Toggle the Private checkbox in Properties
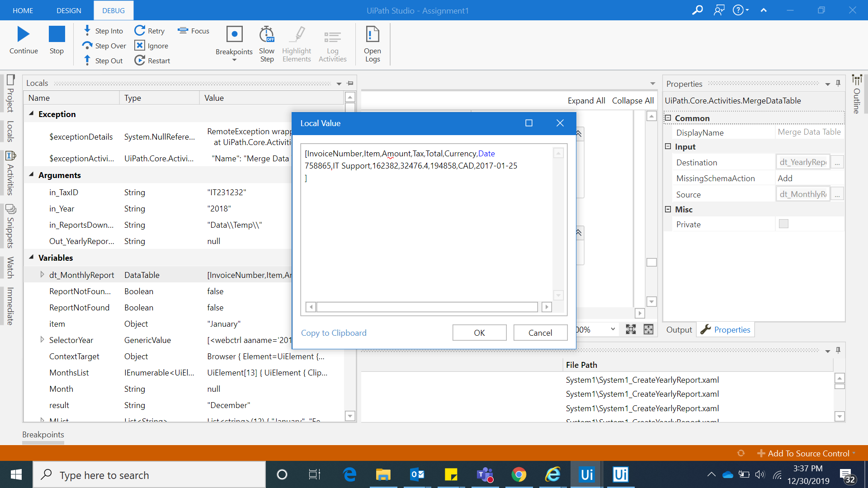 pyautogui.click(x=783, y=224)
